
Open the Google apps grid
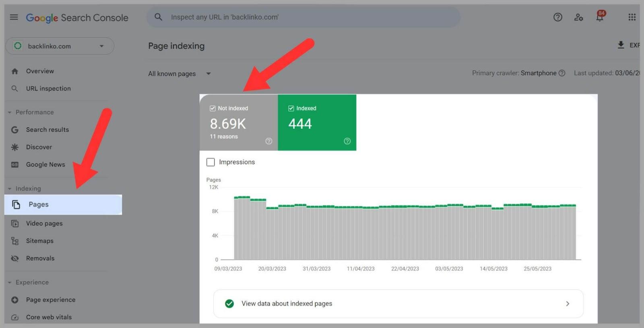tap(632, 17)
